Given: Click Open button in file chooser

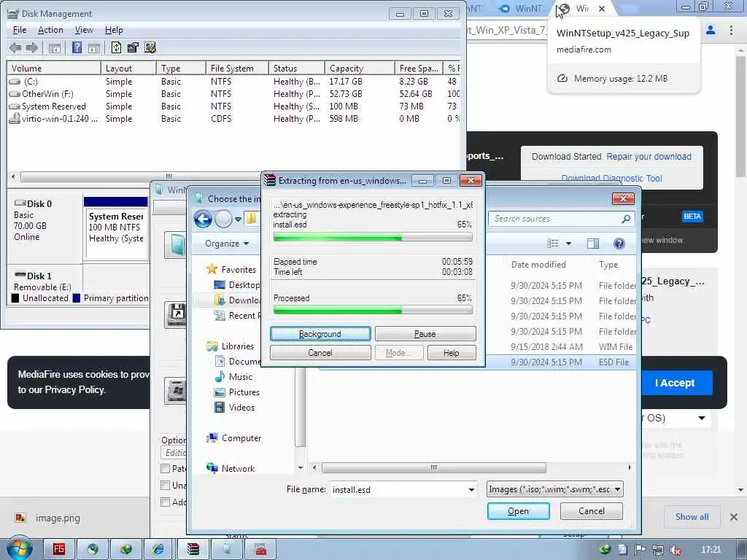Looking at the screenshot, I should coord(519,511).
